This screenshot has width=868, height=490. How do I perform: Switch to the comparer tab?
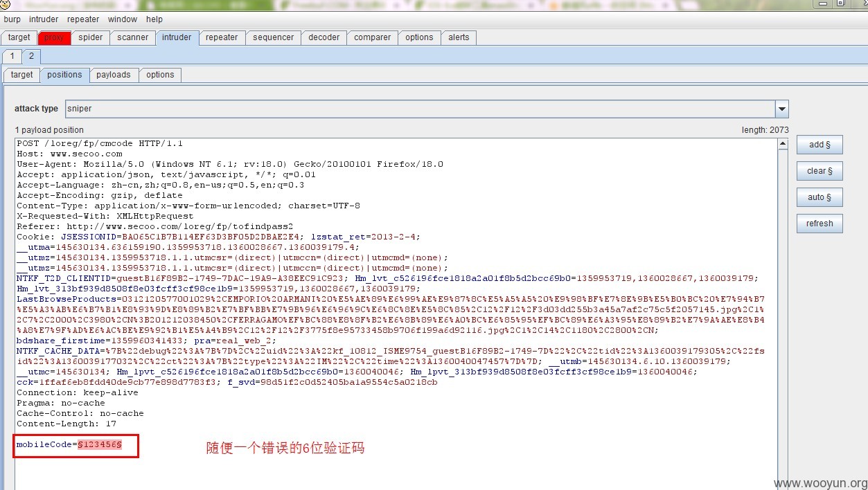coord(373,37)
